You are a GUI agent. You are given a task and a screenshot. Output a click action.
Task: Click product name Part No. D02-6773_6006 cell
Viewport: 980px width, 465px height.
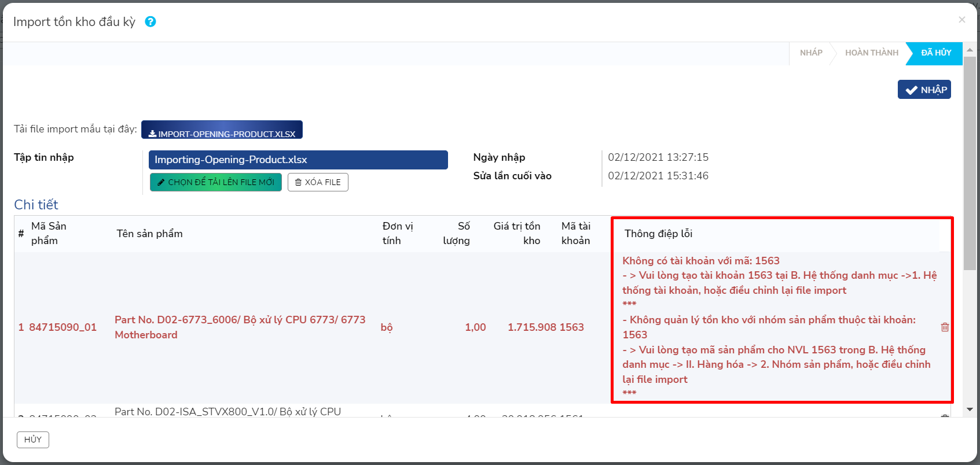click(240, 327)
